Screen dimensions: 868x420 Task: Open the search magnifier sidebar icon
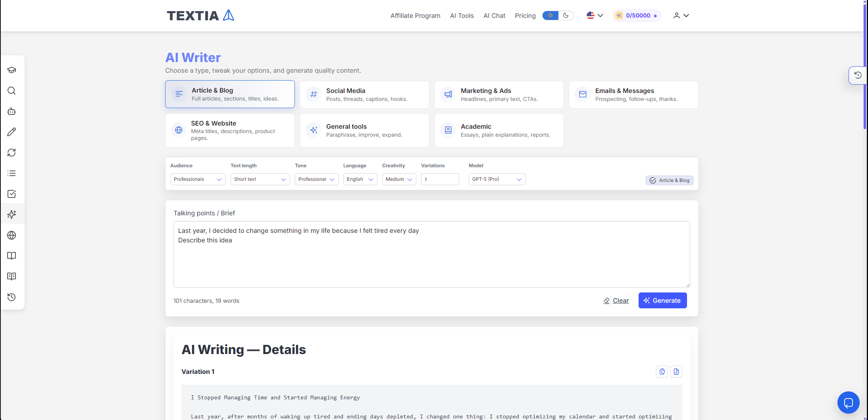click(x=12, y=91)
